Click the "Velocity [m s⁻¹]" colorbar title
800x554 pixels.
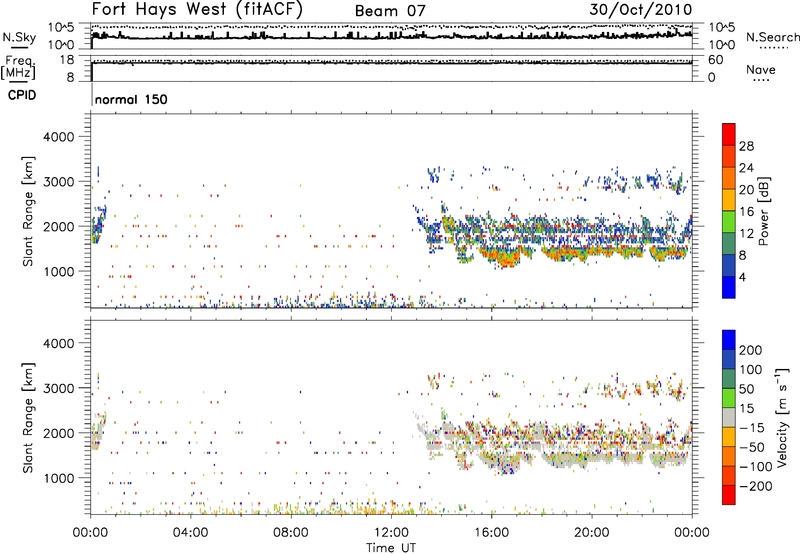tap(781, 417)
